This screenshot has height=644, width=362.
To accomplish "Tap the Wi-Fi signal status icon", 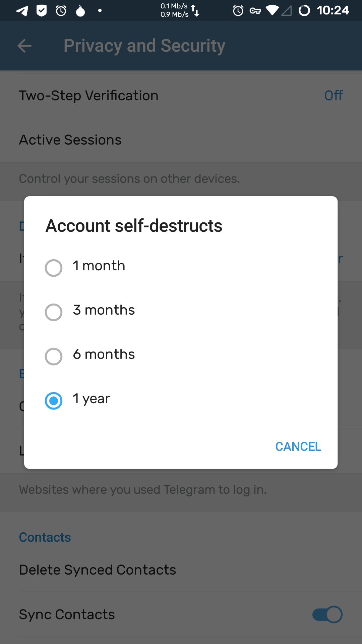I will pos(272,11).
